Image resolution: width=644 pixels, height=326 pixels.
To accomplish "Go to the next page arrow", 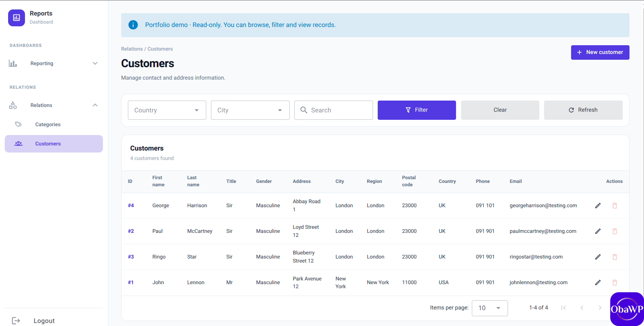I will pyautogui.click(x=600, y=308).
